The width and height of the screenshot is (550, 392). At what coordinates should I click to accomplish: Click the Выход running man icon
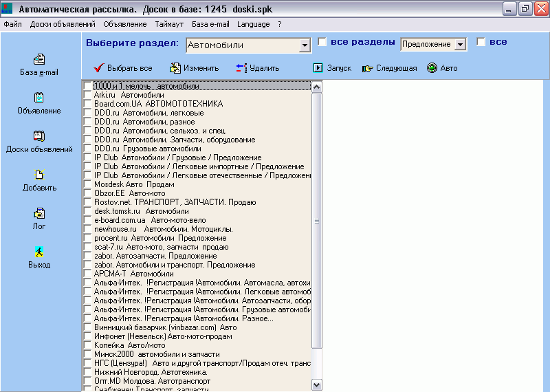click(x=39, y=252)
